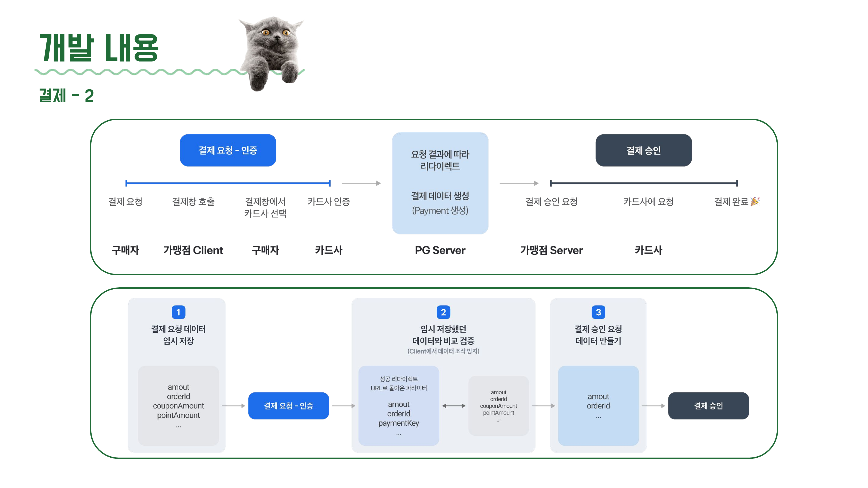Viewport: 868px width, 488px height.
Task: Click the top blue 결제 요청 - 인증 button
Action: coord(228,150)
